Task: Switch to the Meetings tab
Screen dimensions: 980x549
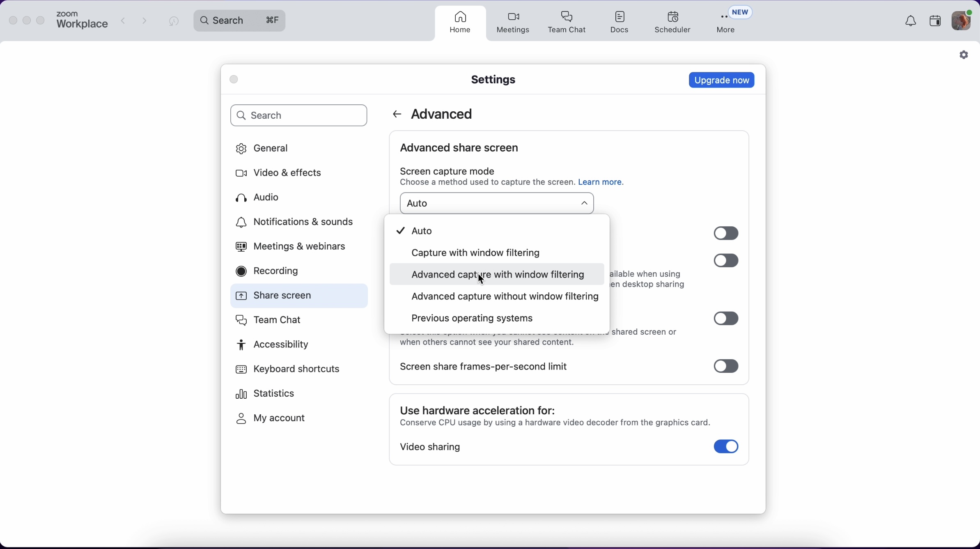Action: click(513, 22)
